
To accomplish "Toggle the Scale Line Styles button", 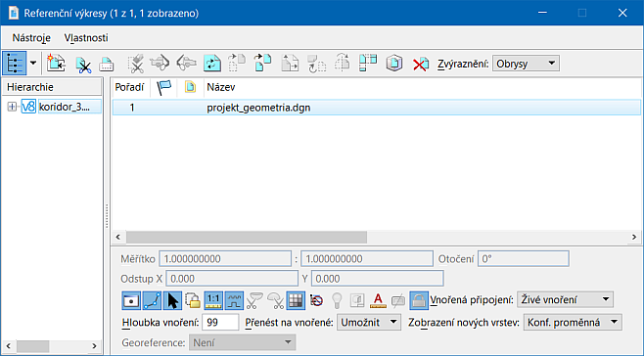I will [x=234, y=300].
